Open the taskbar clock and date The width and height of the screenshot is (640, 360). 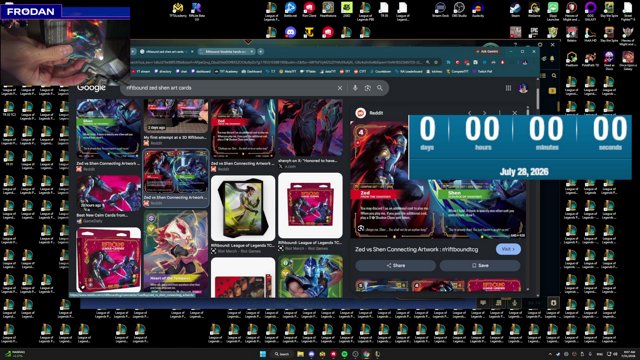pyautogui.click(x=629, y=354)
